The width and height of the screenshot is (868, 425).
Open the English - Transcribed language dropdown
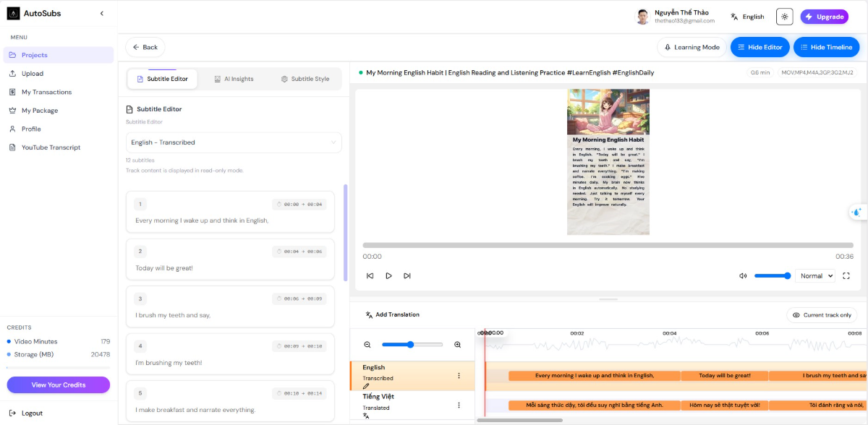point(233,142)
